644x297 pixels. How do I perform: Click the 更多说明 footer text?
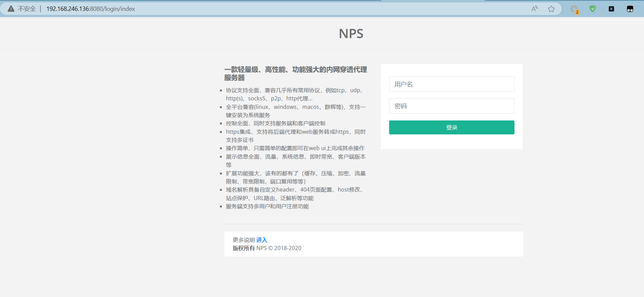coord(244,240)
